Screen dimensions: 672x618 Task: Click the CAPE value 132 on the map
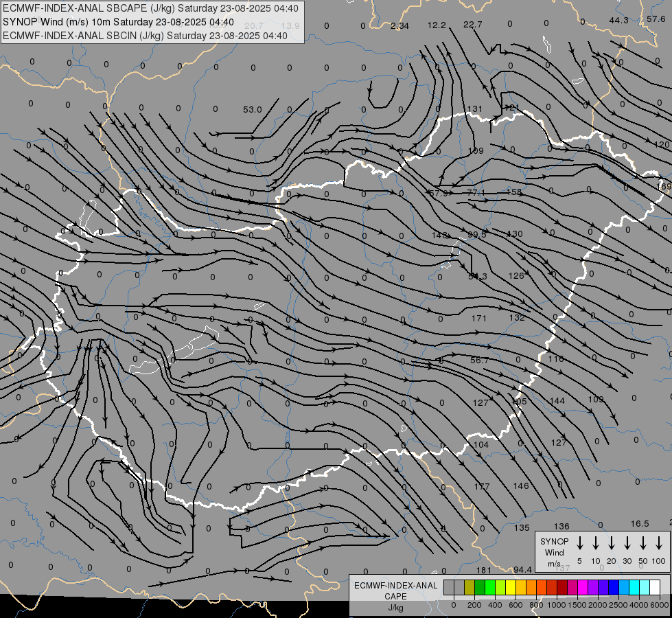click(x=517, y=317)
